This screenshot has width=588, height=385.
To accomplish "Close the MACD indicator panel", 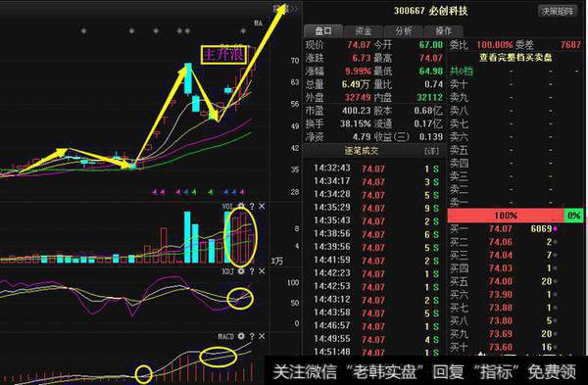I will coord(262,336).
